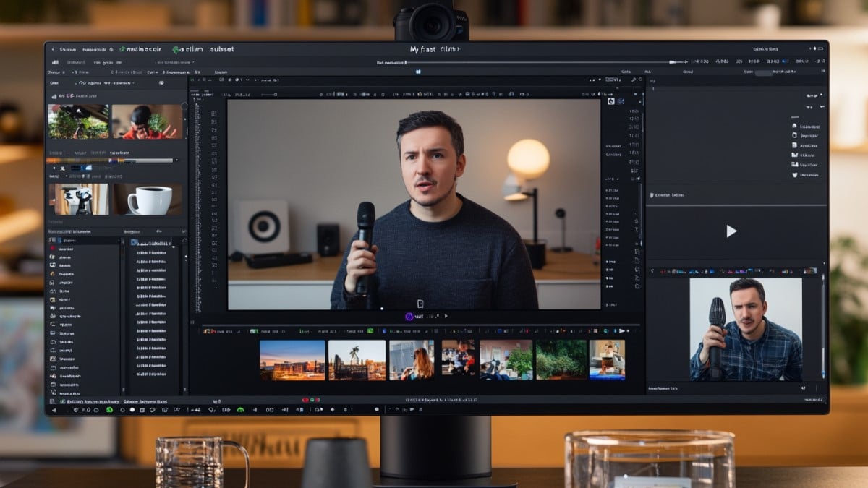Click the back arrow icon at the top-left of the window

[x=53, y=50]
